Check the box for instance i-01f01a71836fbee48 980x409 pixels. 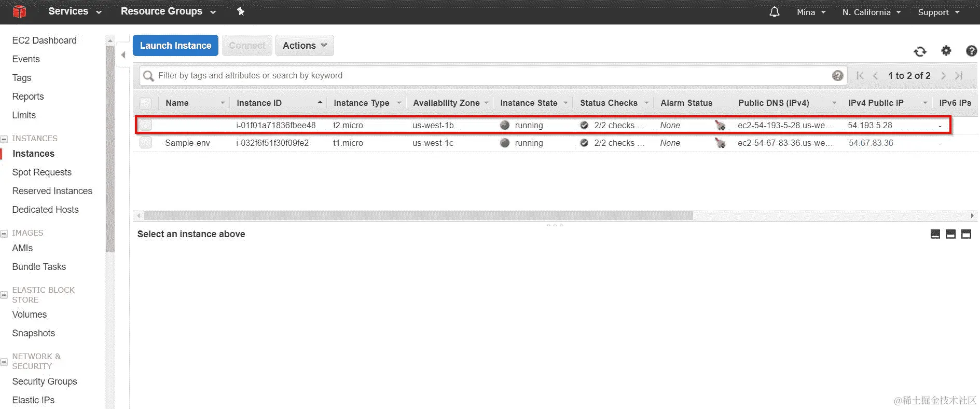pyautogui.click(x=146, y=125)
